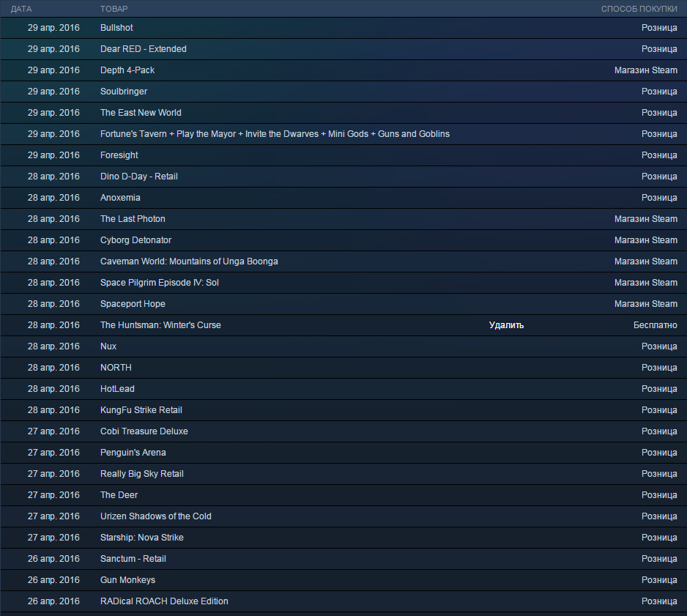Image resolution: width=687 pixels, height=616 pixels.
Task: Click the СПОСОБ ПОКУПКИ column header
Action: (x=639, y=9)
